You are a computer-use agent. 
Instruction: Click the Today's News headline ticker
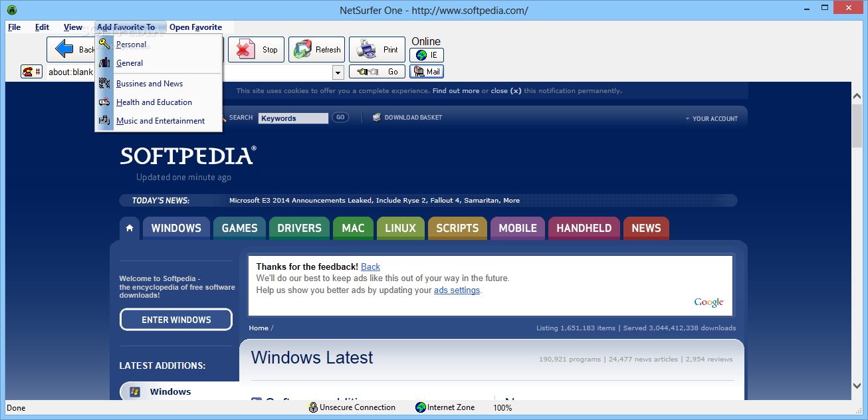pyautogui.click(x=374, y=201)
